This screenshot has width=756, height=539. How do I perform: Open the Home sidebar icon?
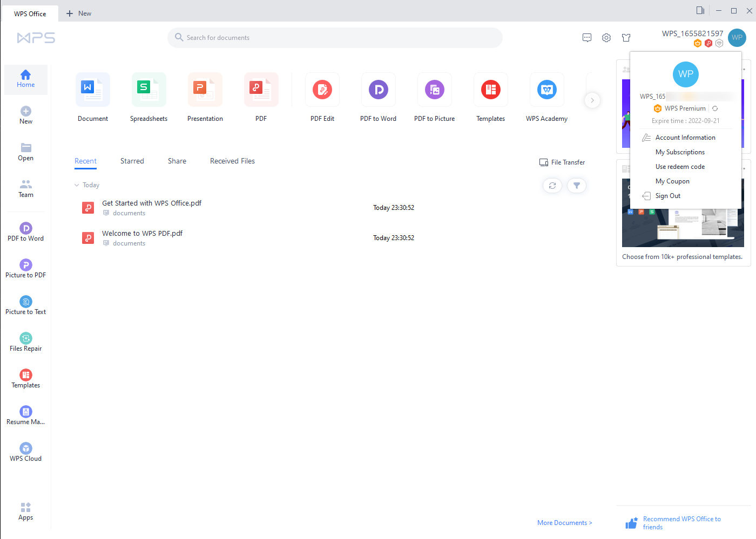[25, 79]
